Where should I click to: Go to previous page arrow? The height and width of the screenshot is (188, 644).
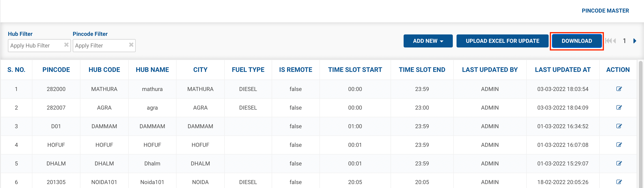[614, 41]
